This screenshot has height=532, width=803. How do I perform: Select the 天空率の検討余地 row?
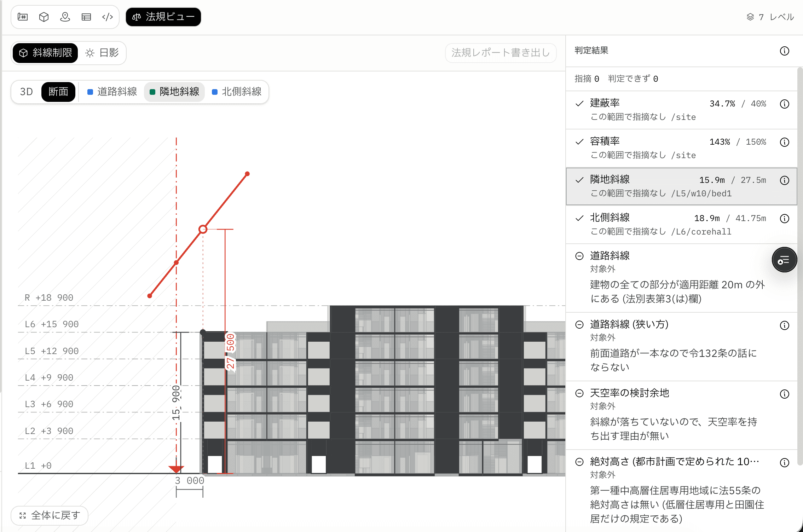(x=681, y=415)
